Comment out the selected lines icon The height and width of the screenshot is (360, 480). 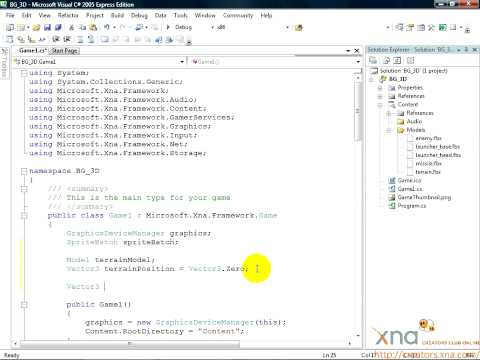[x=80, y=40]
